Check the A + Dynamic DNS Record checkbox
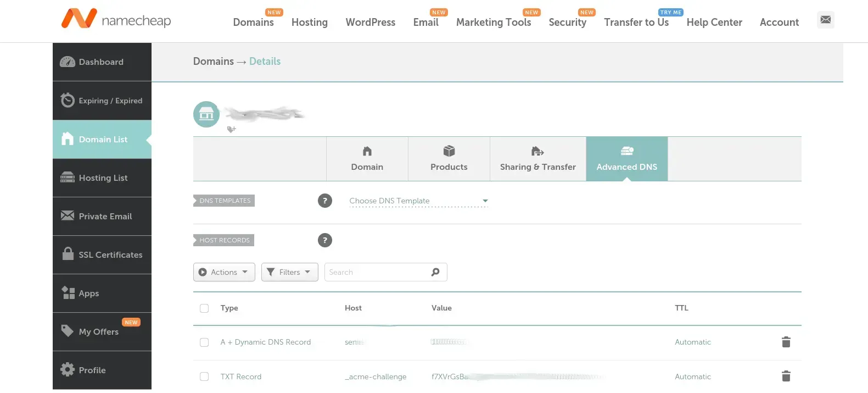 click(x=204, y=342)
